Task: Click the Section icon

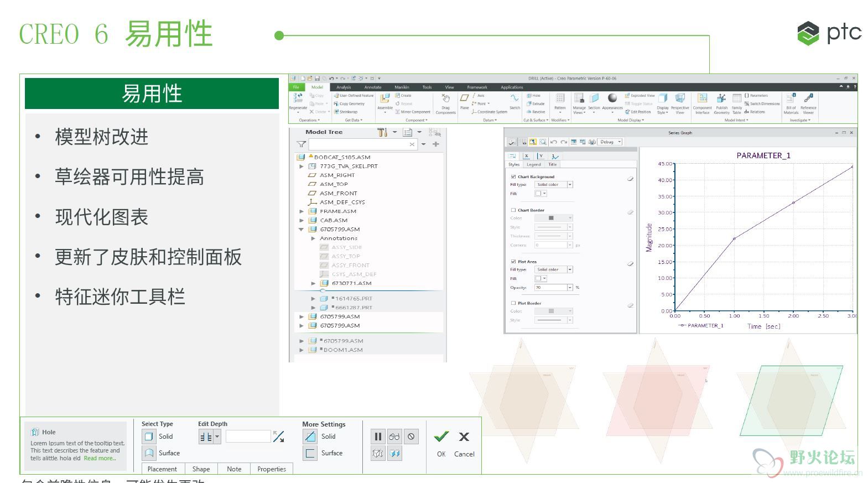Action: [x=594, y=98]
